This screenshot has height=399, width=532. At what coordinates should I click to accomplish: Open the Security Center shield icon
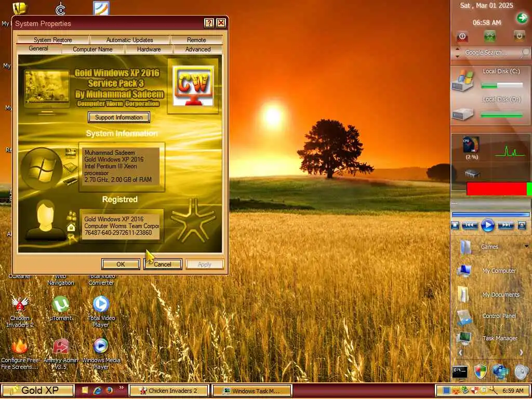tap(481, 372)
